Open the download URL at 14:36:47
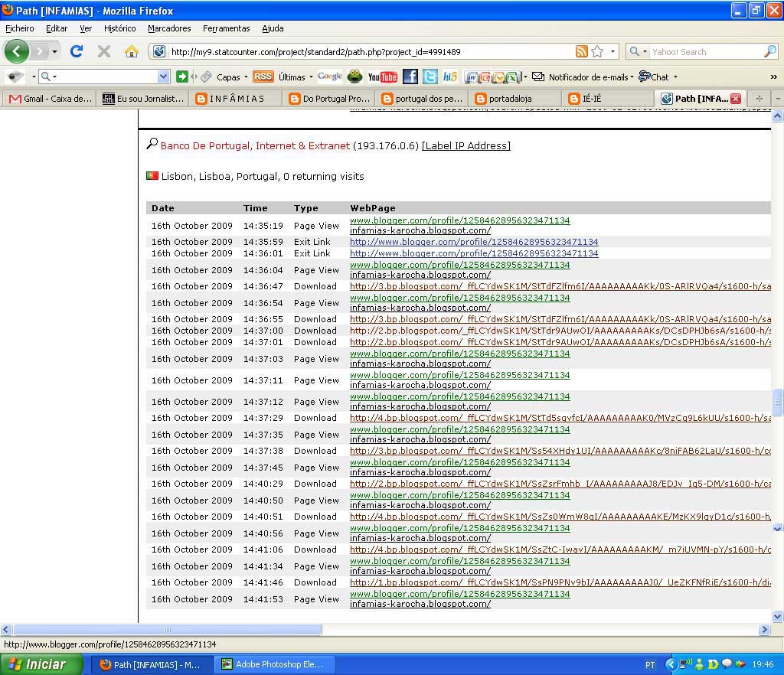The height and width of the screenshot is (675, 784). tap(560, 286)
